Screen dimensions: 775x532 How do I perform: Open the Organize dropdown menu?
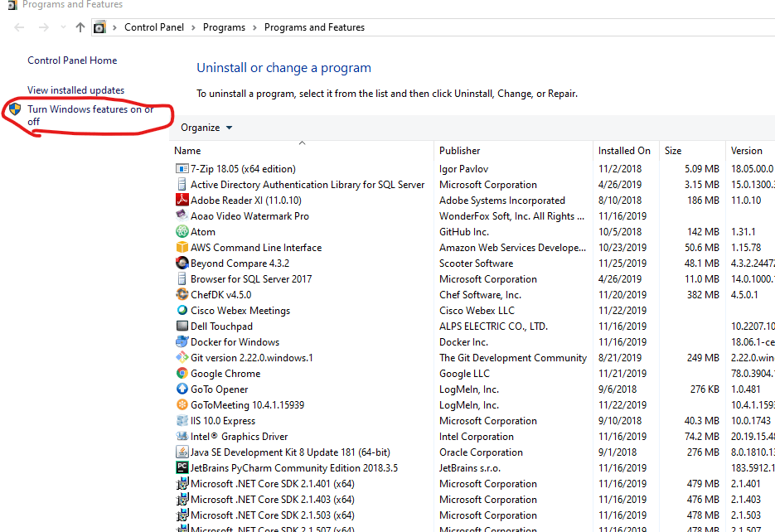pyautogui.click(x=206, y=128)
